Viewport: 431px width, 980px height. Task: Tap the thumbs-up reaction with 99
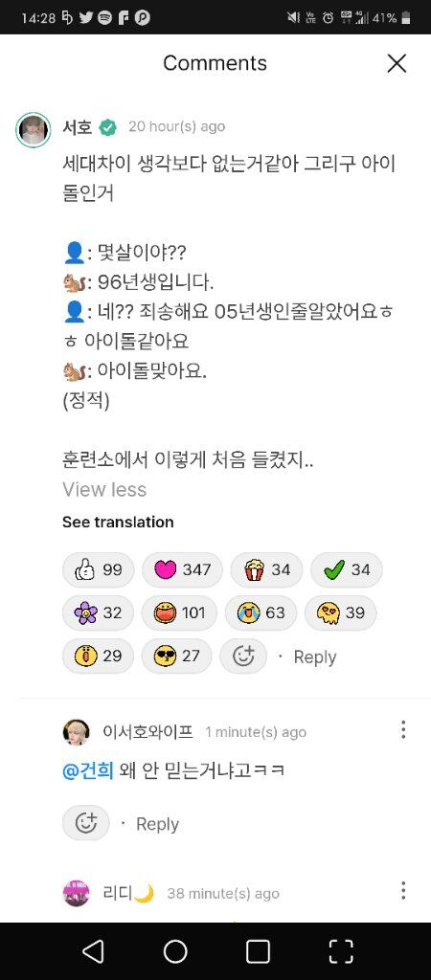pos(99,569)
